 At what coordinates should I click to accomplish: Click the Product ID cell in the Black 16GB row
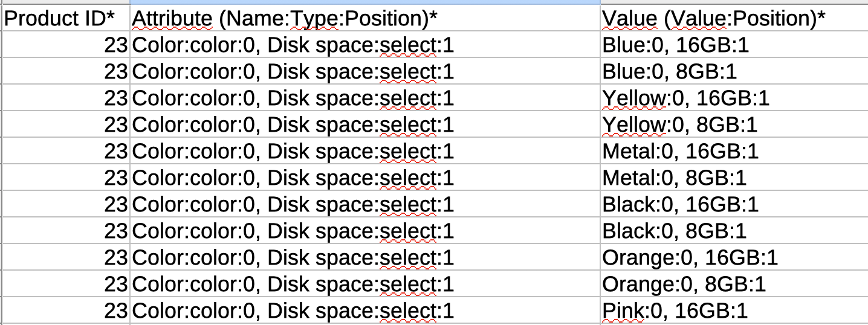(65, 204)
